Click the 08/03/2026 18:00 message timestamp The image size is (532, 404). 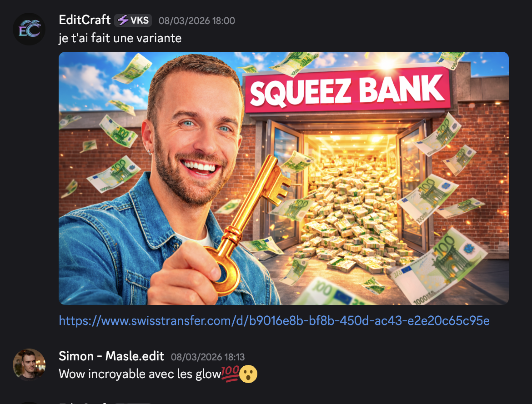click(197, 21)
